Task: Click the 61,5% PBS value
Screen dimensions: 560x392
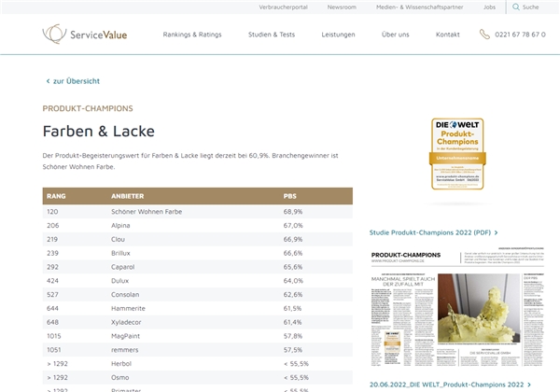Action: point(292,308)
